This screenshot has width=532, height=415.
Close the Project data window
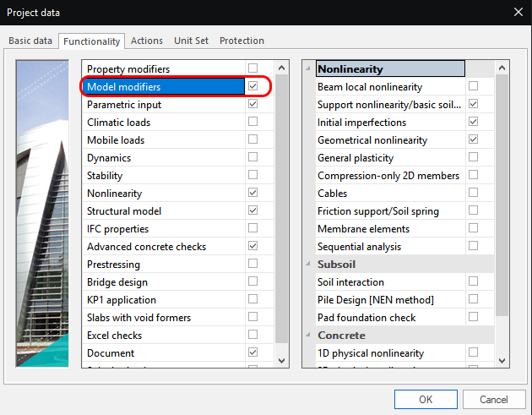coord(517,12)
